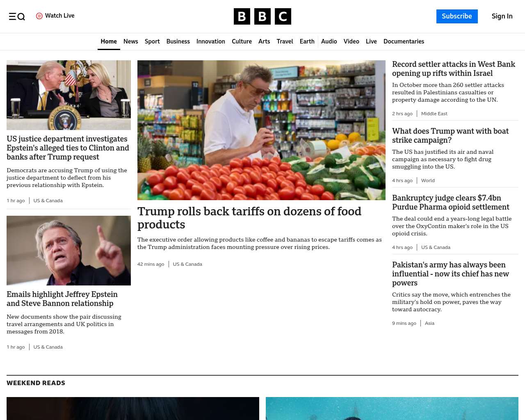Click the Asia category tag
Image resolution: width=525 pixels, height=420 pixels.
pyautogui.click(x=429, y=323)
